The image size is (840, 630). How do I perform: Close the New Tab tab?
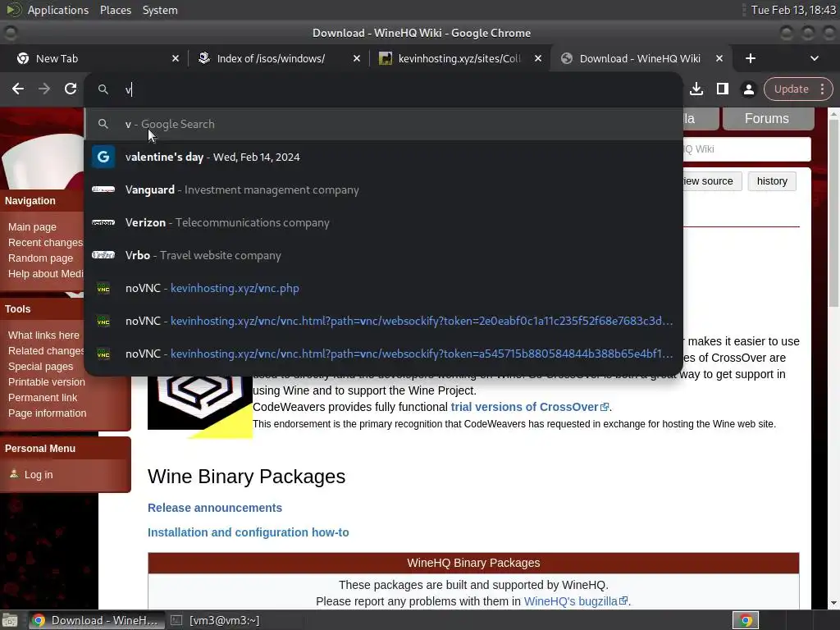click(176, 58)
